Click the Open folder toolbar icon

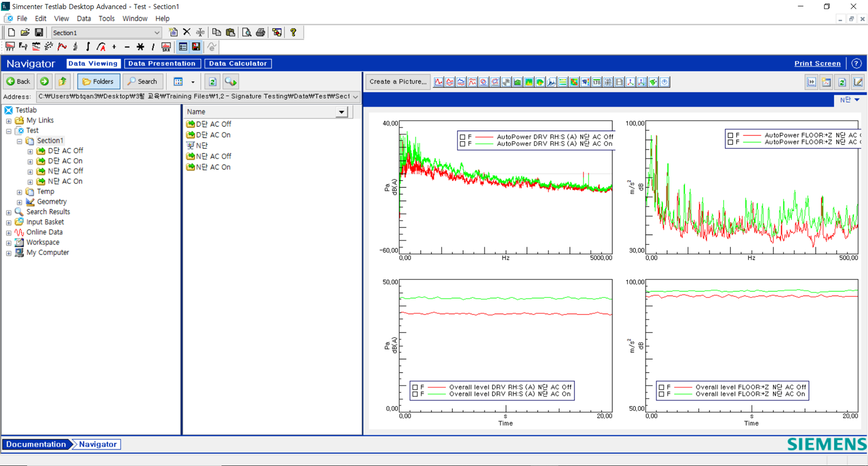(x=25, y=32)
